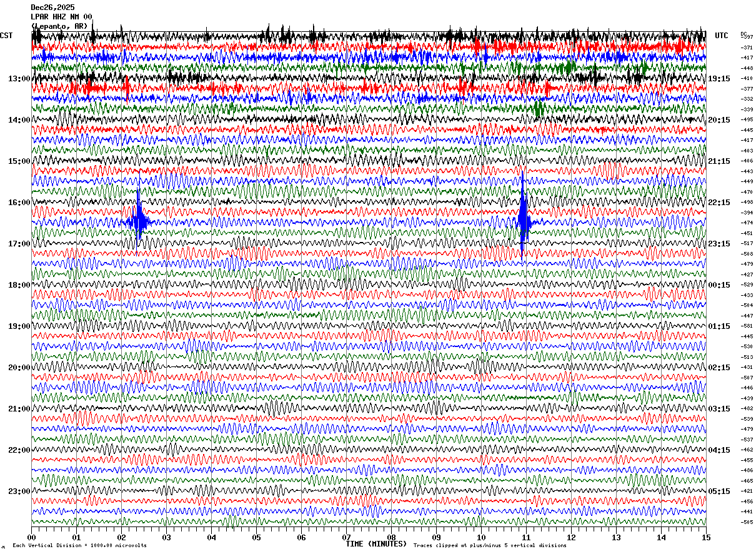
Task: Select the 23:00 CST time label
Action: 19,491
